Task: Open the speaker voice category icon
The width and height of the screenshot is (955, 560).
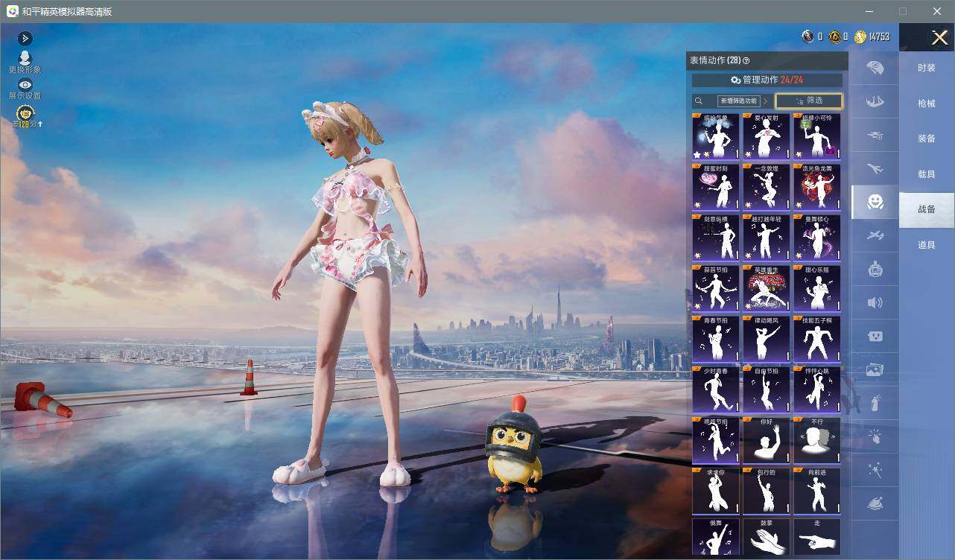Action: click(x=875, y=302)
